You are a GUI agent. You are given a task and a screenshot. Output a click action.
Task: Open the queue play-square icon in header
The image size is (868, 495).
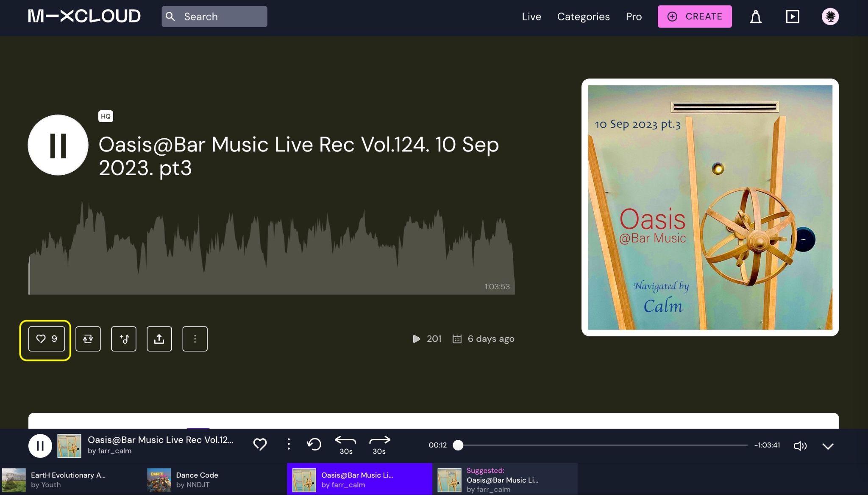point(793,17)
